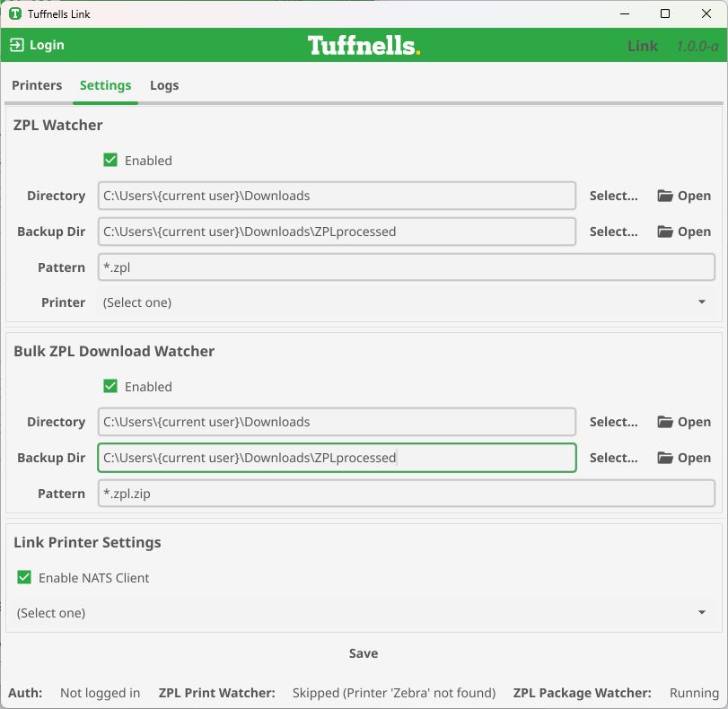Viewport: 728px width, 709px height.
Task: Open ZPL Watcher Backup Dir folder icon
Action: pyautogui.click(x=665, y=232)
